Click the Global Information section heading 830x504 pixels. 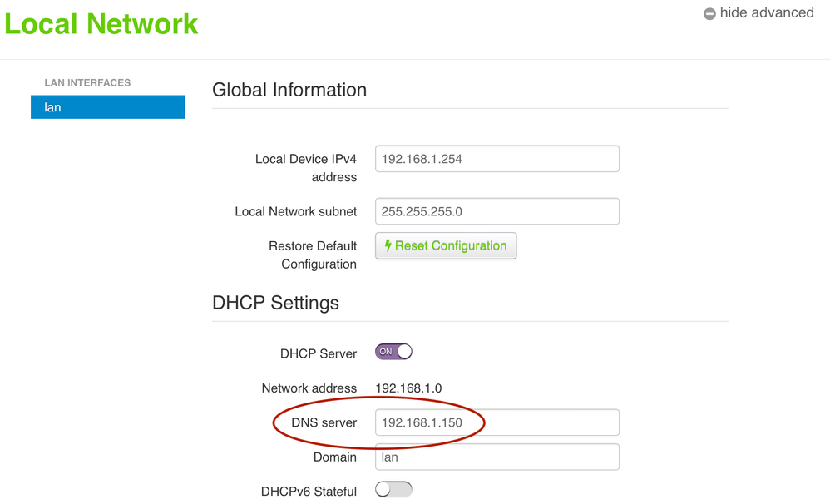coord(289,90)
